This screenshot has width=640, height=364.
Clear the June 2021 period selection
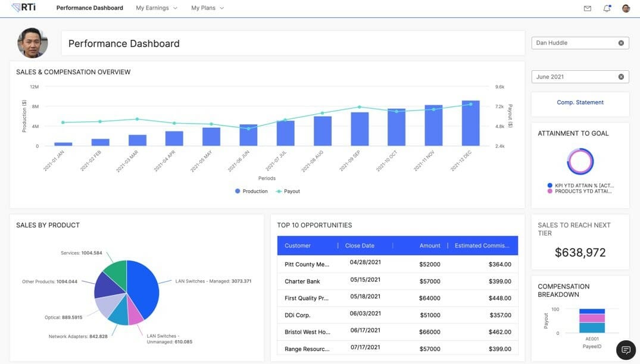pos(621,77)
